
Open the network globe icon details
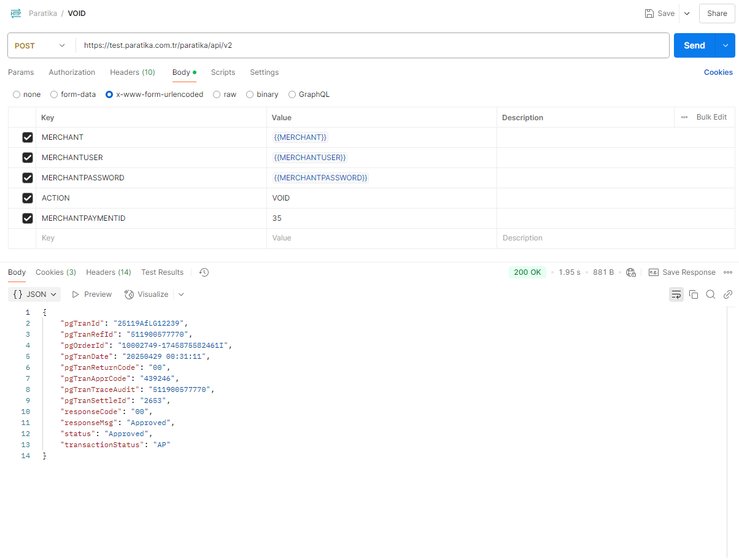point(630,272)
